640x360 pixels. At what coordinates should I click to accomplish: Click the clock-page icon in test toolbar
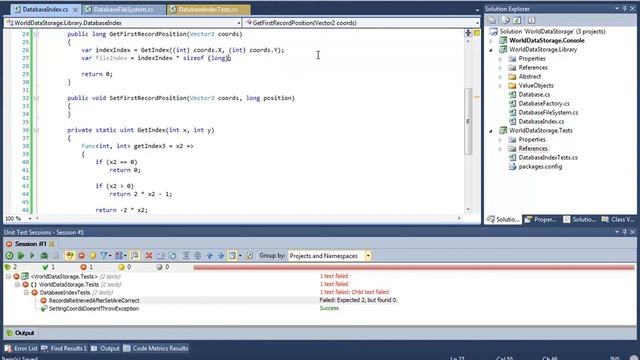172,256
